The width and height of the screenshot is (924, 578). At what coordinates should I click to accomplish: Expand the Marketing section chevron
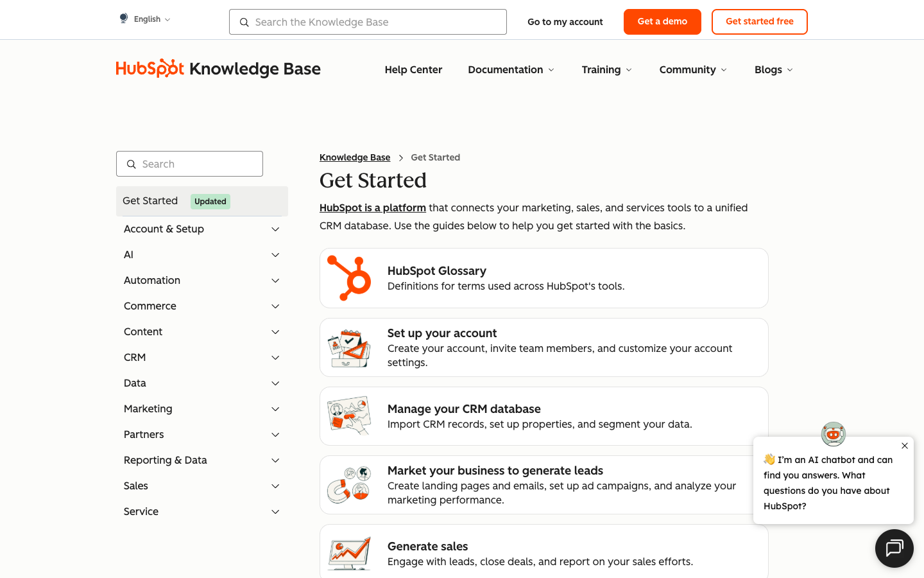click(x=275, y=409)
